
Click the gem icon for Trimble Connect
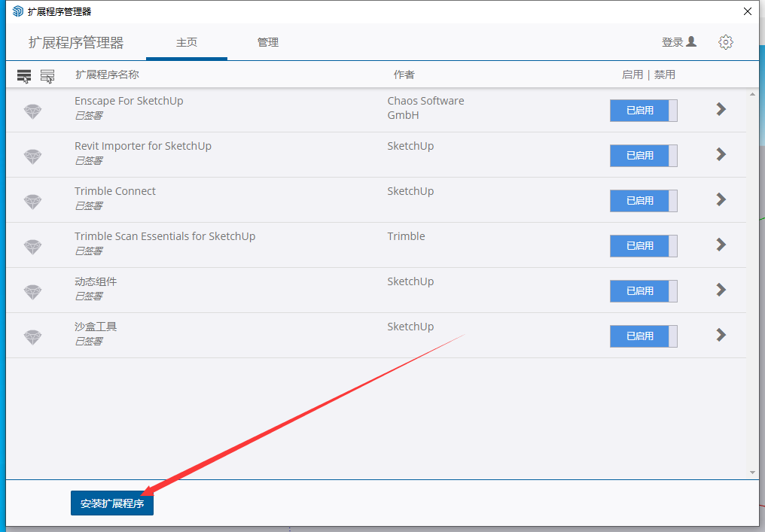[x=32, y=202]
